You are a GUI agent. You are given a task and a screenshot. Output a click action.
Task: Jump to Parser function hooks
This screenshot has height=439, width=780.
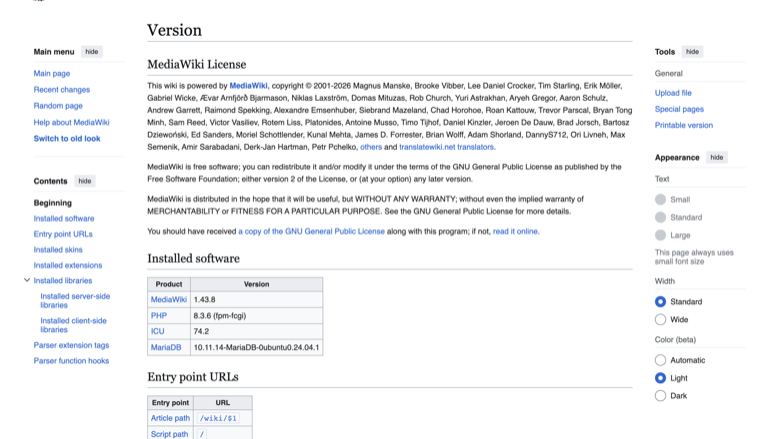[71, 361]
